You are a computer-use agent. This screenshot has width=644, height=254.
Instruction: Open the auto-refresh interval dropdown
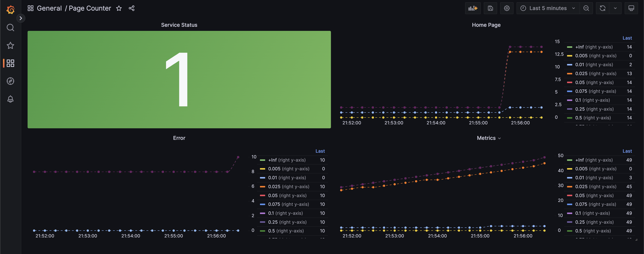click(615, 8)
